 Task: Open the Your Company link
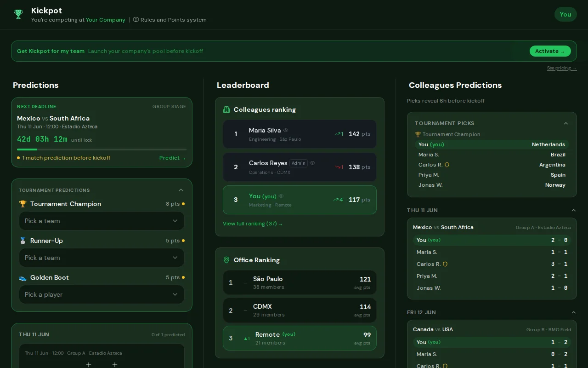(x=106, y=20)
